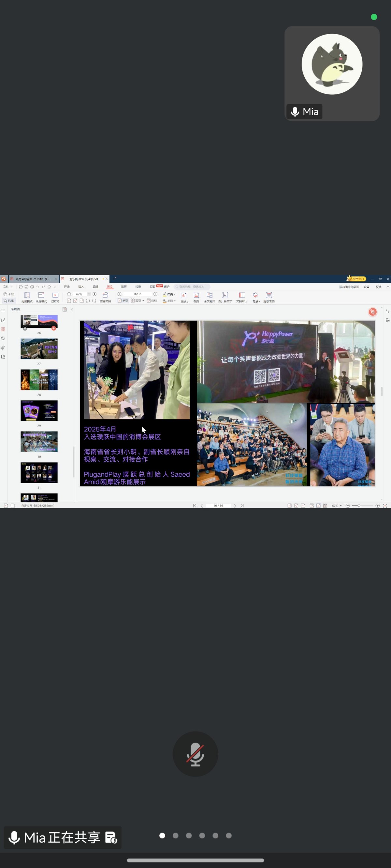This screenshot has height=868, width=391.
Task: Tap the Mia participant avatar tile
Action: [x=332, y=74]
